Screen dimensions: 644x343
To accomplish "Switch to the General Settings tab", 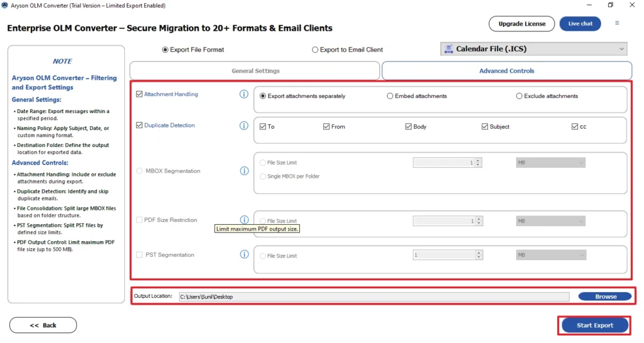I will point(255,71).
